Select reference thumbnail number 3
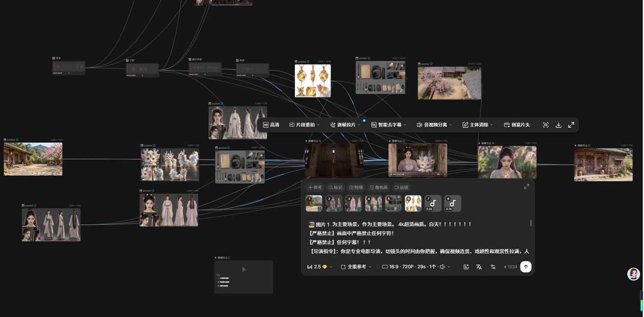This screenshot has height=317, width=644. (x=354, y=204)
